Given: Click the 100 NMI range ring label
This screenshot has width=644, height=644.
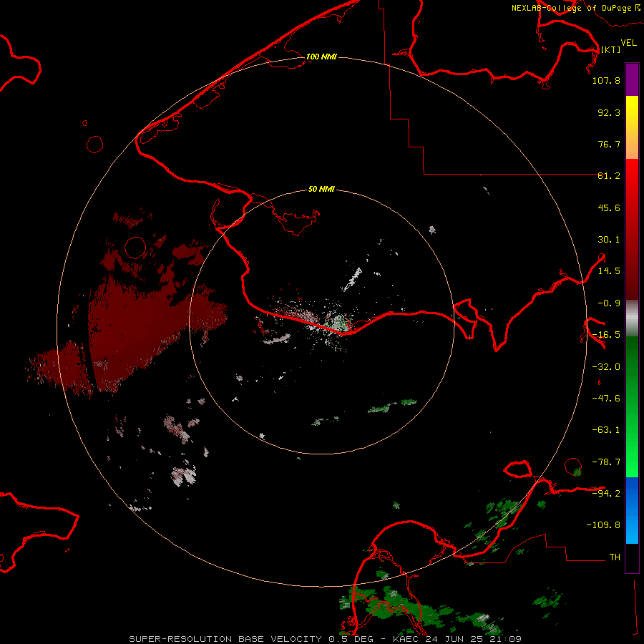Looking at the screenshot, I should tap(321, 57).
